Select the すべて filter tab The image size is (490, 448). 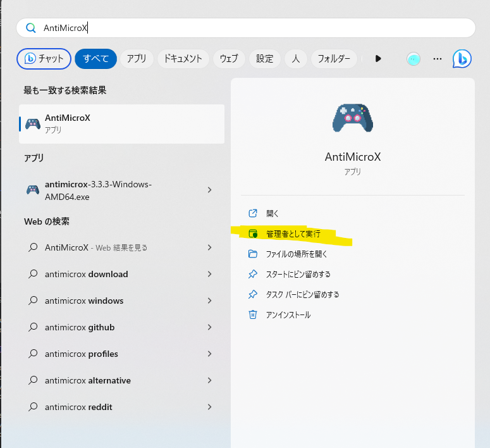[x=95, y=58]
